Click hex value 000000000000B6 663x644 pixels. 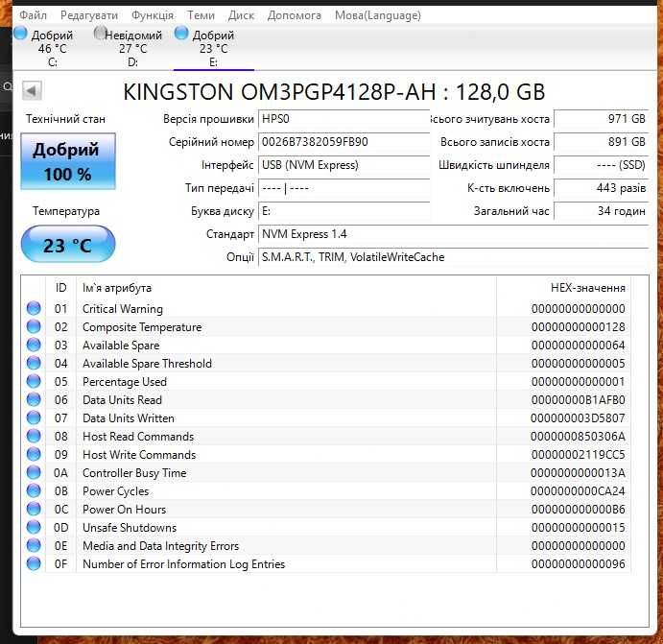578,510
